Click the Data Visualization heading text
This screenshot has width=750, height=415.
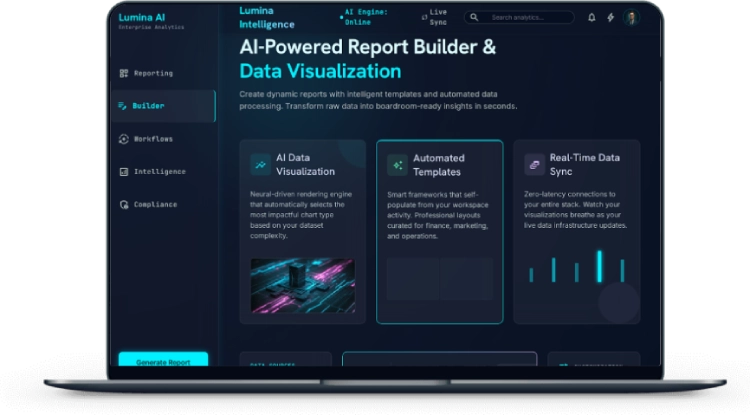pos(320,71)
